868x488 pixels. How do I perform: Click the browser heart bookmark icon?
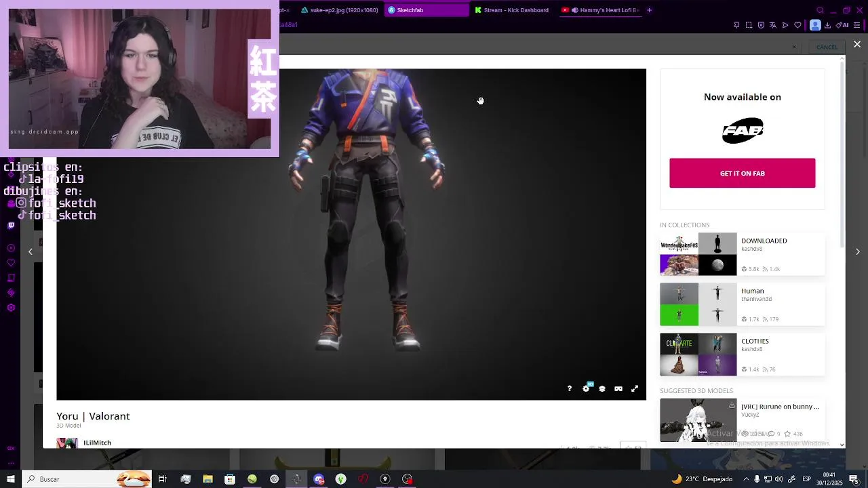(x=797, y=25)
